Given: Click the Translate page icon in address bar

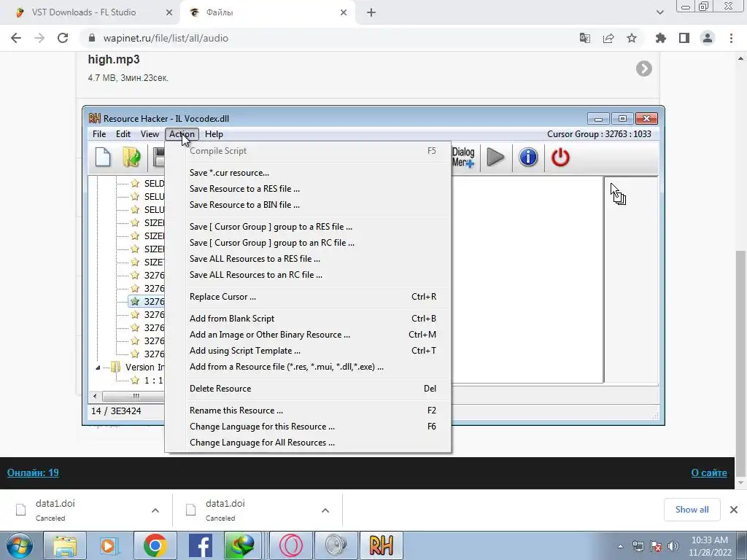Looking at the screenshot, I should click(584, 38).
